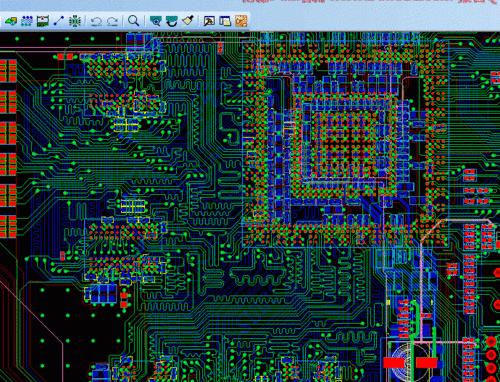Click the right red rectangular pad at bottom right
The image size is (500, 382).
coord(426,363)
